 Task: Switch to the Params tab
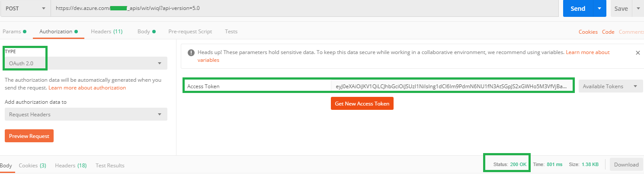click(12, 32)
